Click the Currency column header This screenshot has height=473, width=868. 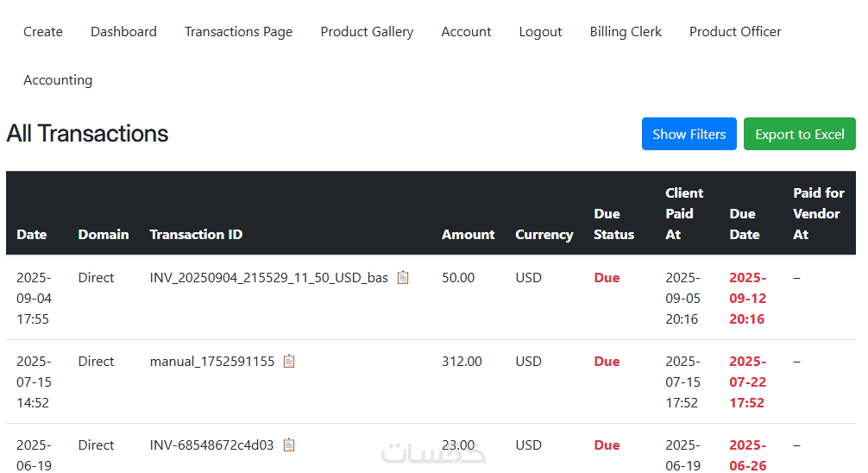click(544, 235)
